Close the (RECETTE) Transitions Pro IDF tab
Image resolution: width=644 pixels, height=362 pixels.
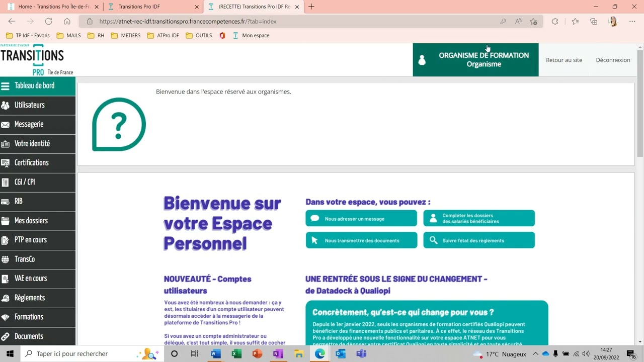(297, 7)
